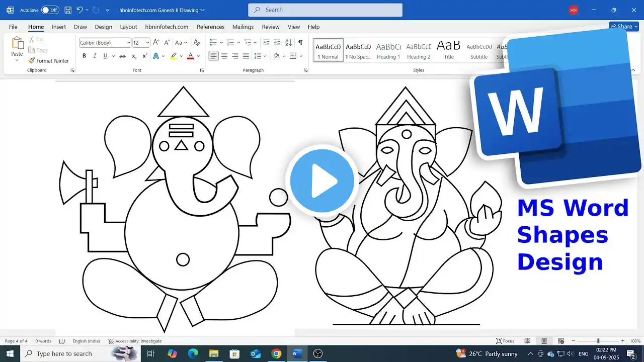
Task: Expand the Highlight Color dropdown arrow
Action: (180, 56)
